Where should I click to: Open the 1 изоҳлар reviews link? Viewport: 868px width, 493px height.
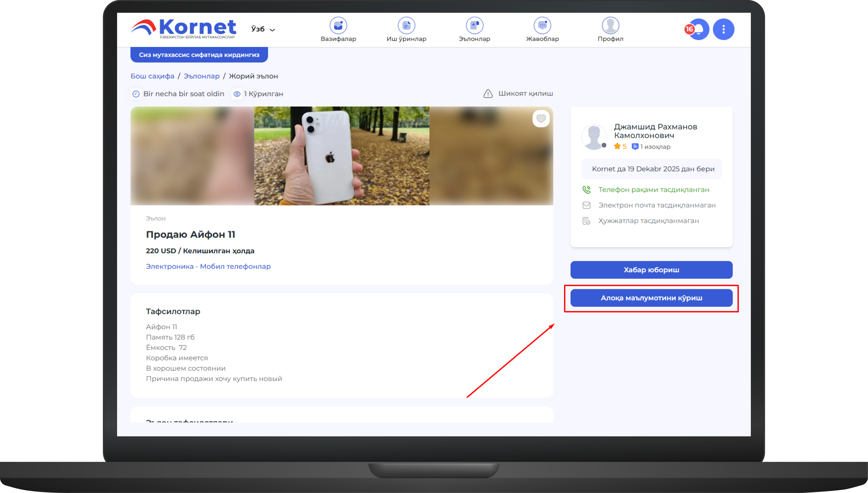(x=651, y=147)
